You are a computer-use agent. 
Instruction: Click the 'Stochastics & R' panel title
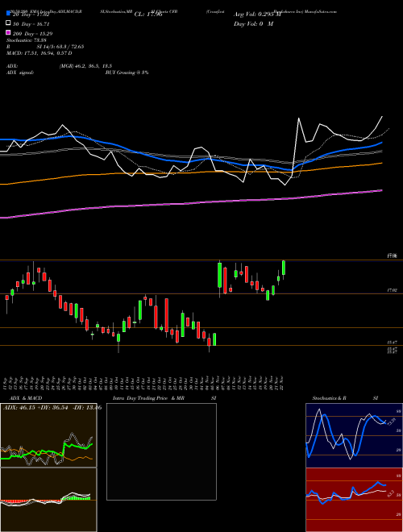[x=330, y=398]
